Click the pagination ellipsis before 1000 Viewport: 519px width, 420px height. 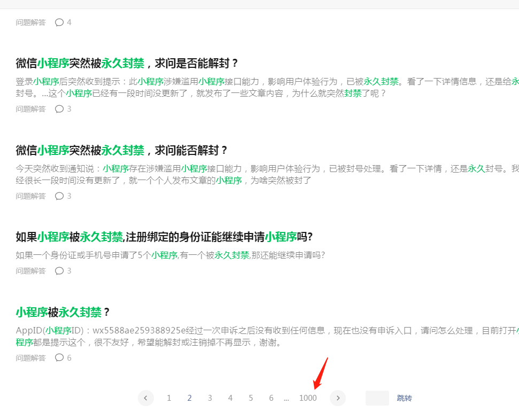286,399
